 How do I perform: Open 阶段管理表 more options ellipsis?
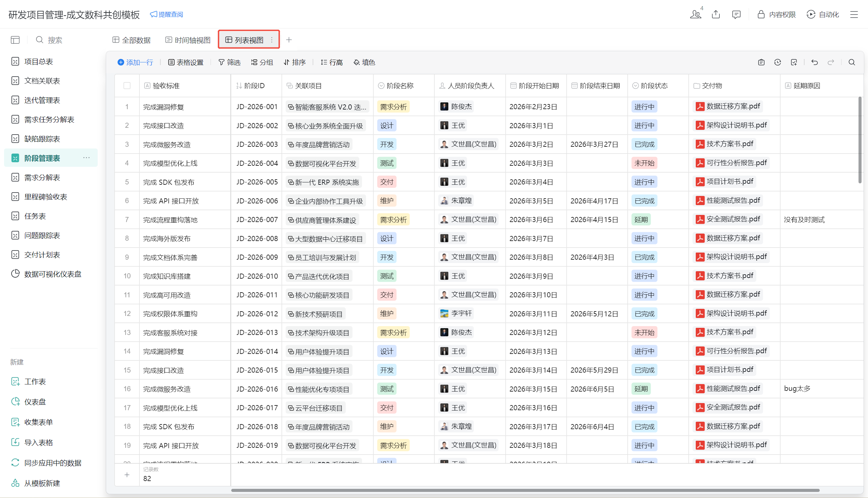(86, 158)
